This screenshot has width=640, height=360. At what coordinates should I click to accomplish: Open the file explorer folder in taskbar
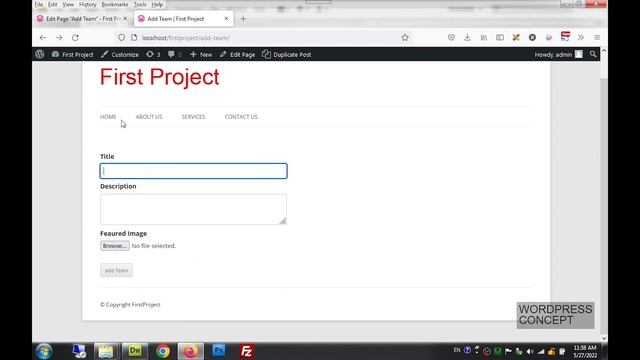tap(106, 351)
